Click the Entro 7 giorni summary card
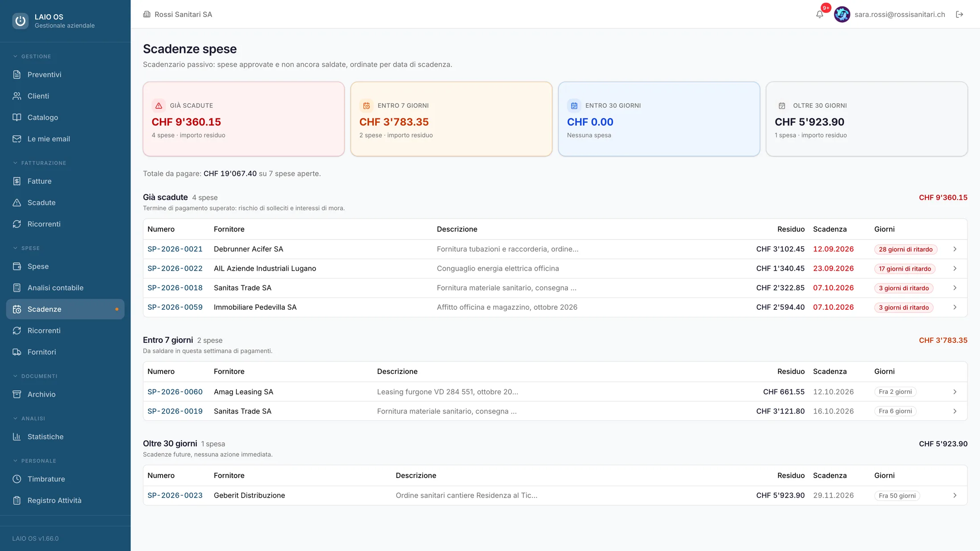The width and height of the screenshot is (980, 551). coord(451,119)
